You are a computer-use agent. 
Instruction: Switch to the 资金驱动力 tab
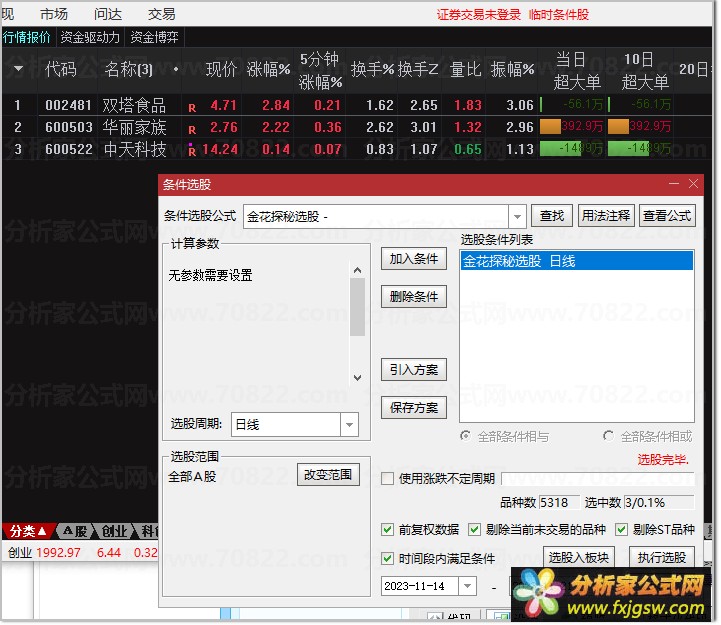[x=90, y=37]
